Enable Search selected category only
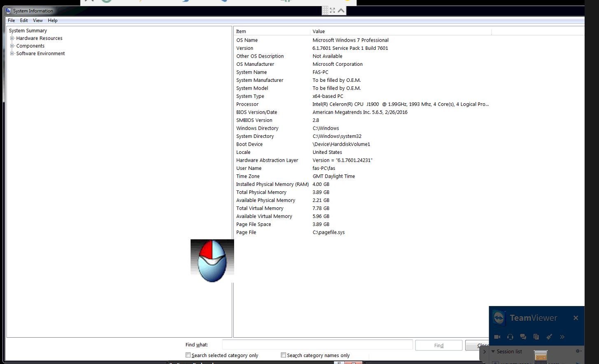This screenshot has width=599, height=364. click(188, 355)
